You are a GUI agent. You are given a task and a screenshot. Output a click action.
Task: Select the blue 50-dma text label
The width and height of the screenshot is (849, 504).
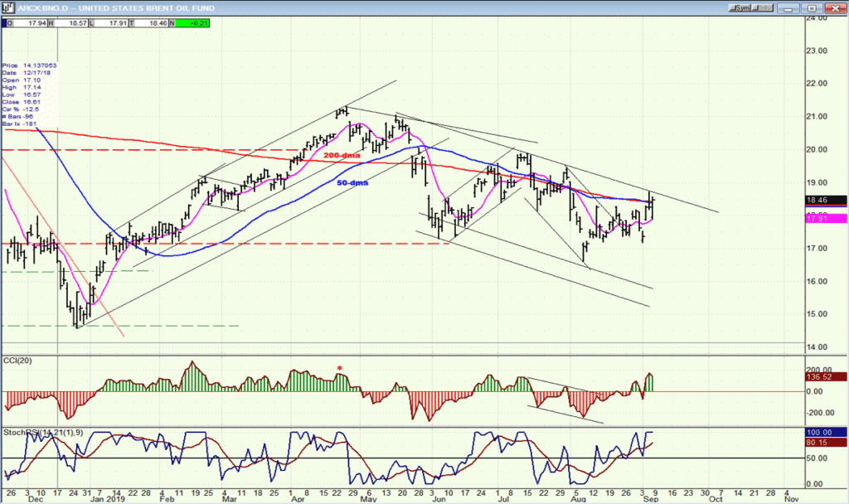pyautogui.click(x=352, y=183)
